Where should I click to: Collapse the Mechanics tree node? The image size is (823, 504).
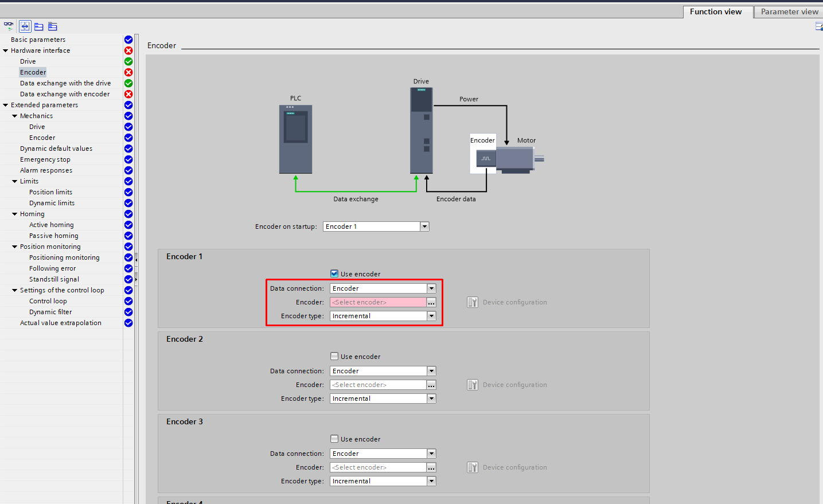[15, 116]
